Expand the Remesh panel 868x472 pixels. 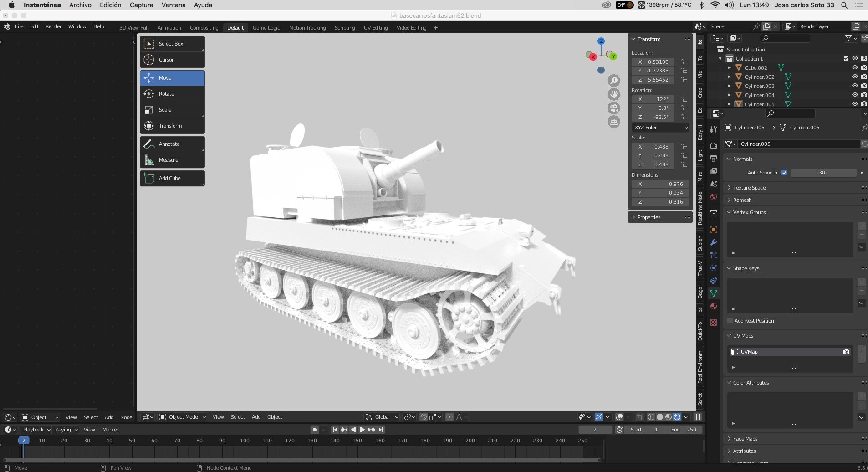(742, 200)
